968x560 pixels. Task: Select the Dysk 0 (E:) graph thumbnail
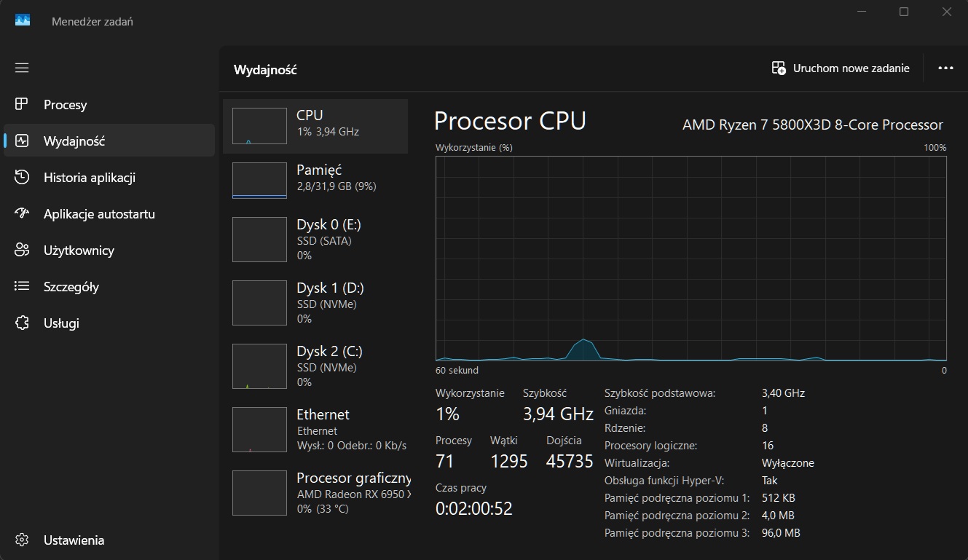(259, 240)
